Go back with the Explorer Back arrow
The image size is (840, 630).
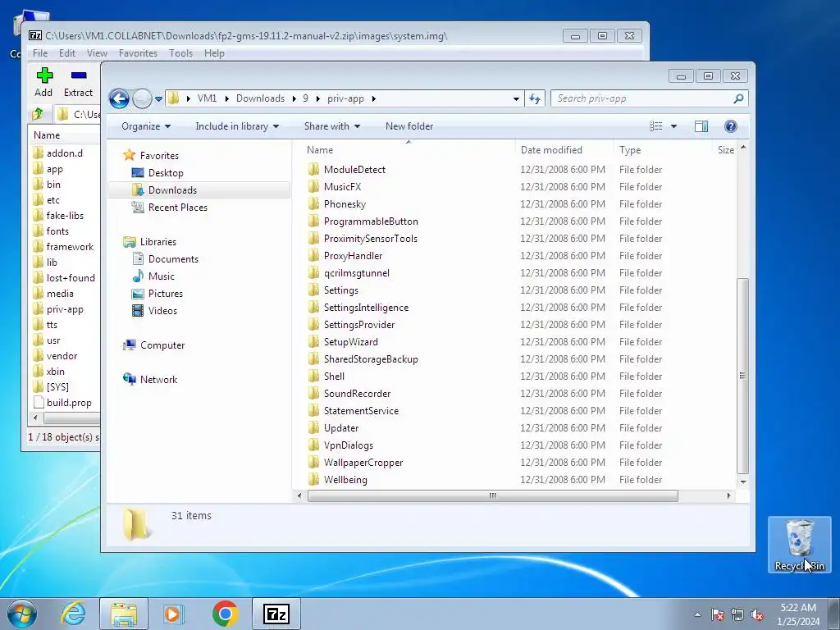coord(119,98)
